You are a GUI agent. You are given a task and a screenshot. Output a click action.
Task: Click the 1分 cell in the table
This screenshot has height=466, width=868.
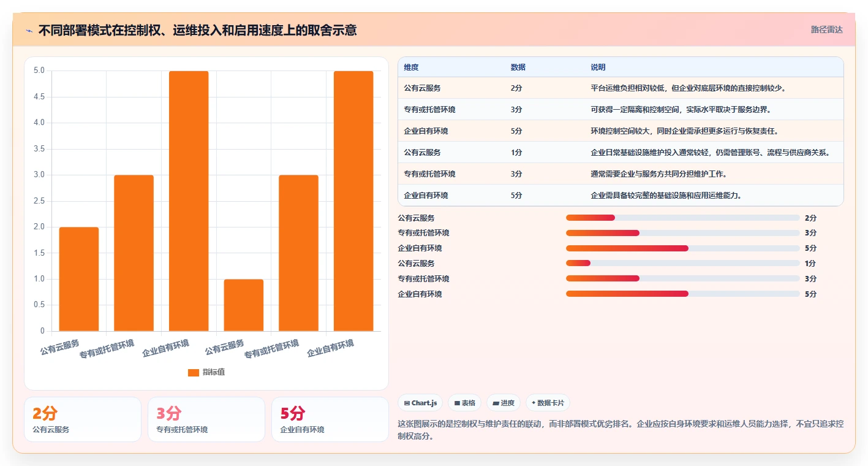516,153
